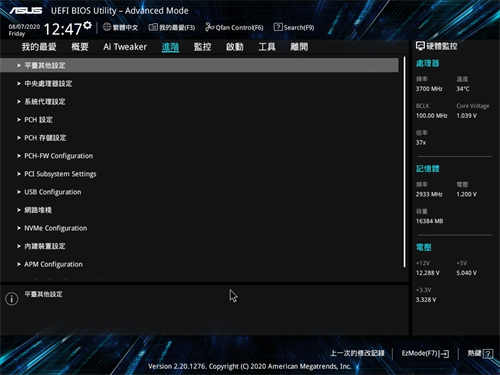Click the memory capacity 16384 MB
Image resolution: width=500 pixels, height=375 pixels.
point(429,221)
